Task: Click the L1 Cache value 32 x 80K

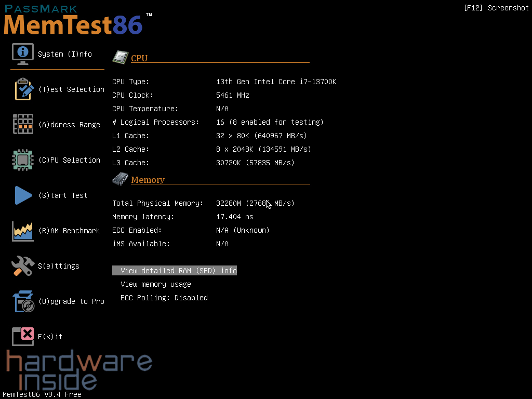Action: tap(261, 136)
